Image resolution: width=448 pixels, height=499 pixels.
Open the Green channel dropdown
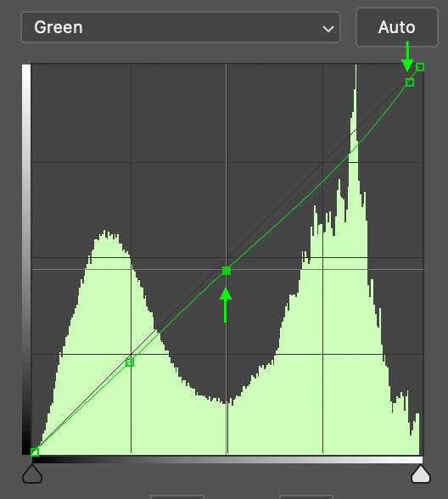point(181,27)
